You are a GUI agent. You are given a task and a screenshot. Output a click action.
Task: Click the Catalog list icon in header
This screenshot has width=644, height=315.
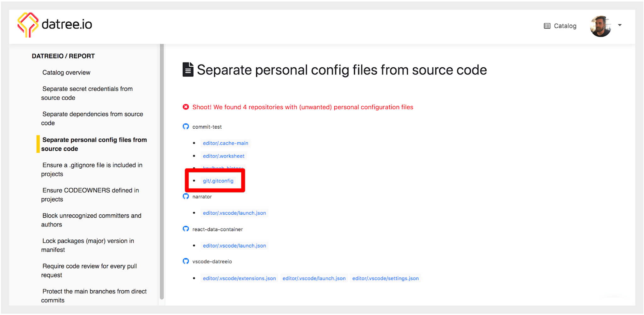547,26
